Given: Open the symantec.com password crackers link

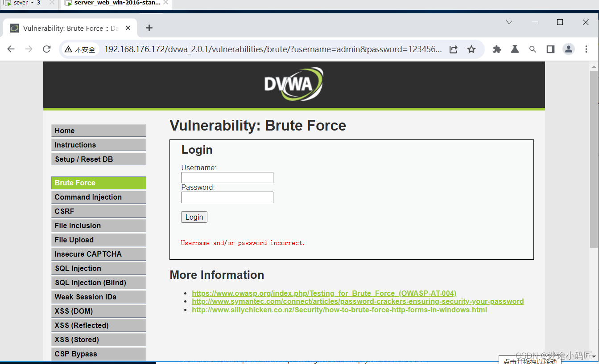Looking at the screenshot, I should click(x=358, y=302).
